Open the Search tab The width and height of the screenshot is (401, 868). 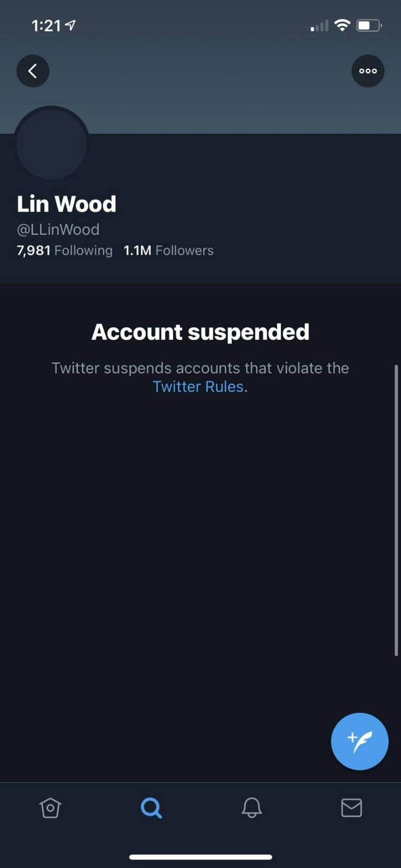[151, 807]
